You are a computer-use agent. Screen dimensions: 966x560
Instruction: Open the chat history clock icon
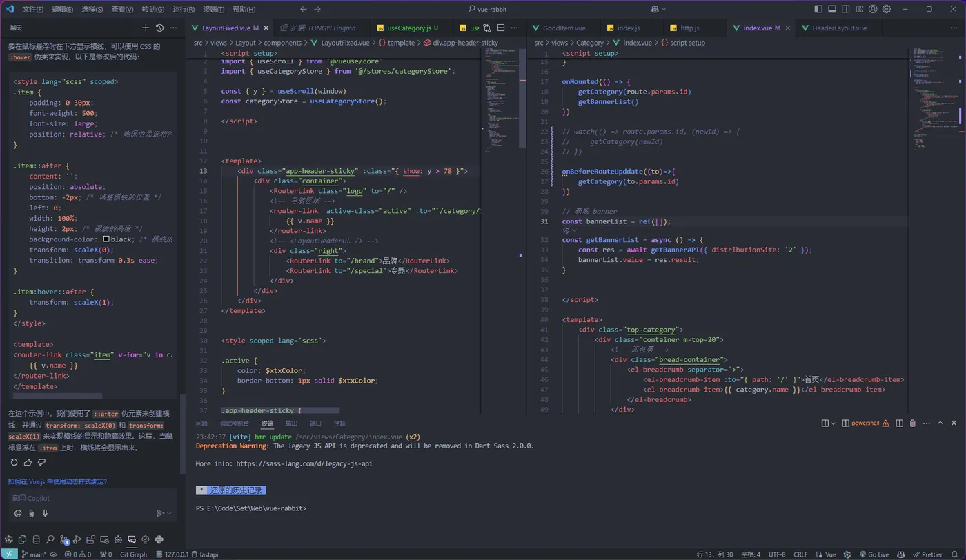coord(159,28)
